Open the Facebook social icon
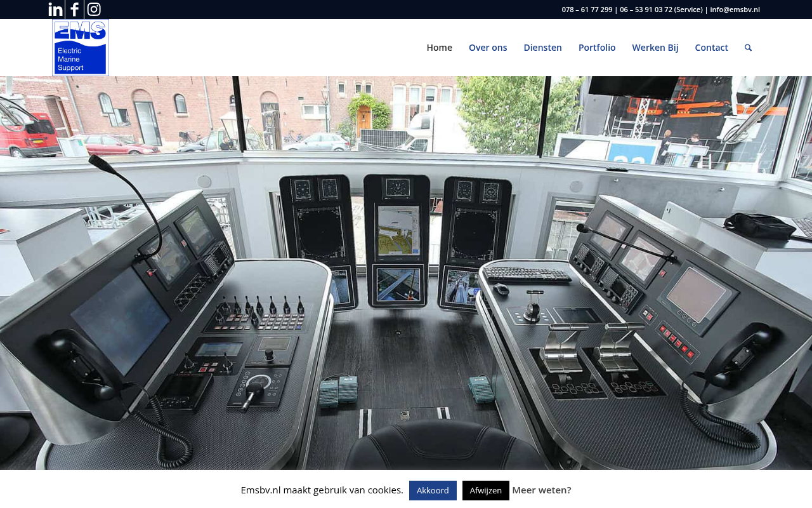 point(74,10)
